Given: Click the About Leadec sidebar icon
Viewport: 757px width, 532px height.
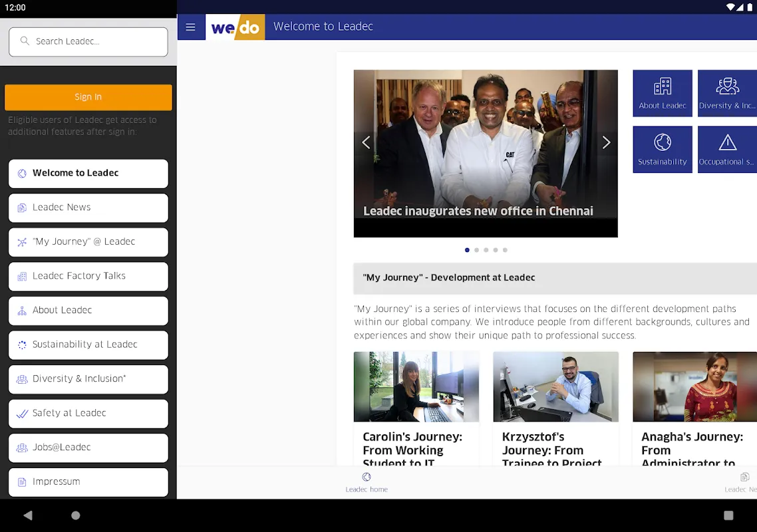Looking at the screenshot, I should (22, 311).
